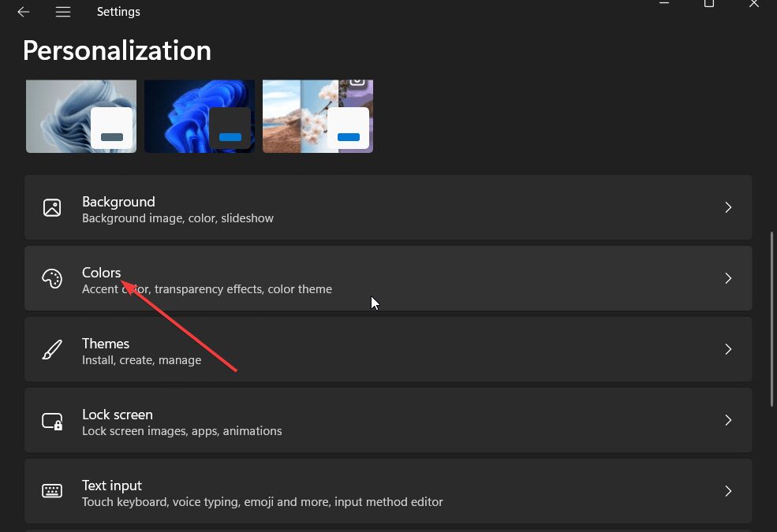This screenshot has width=777, height=532.
Task: Select the first light blue theme thumbnail
Action: coord(80,115)
